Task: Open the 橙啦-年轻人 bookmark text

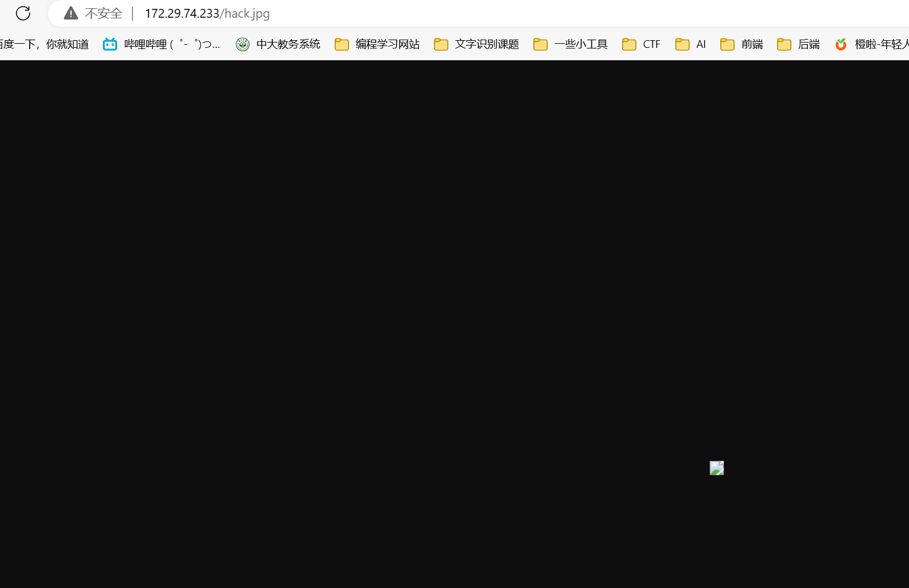Action: click(881, 44)
